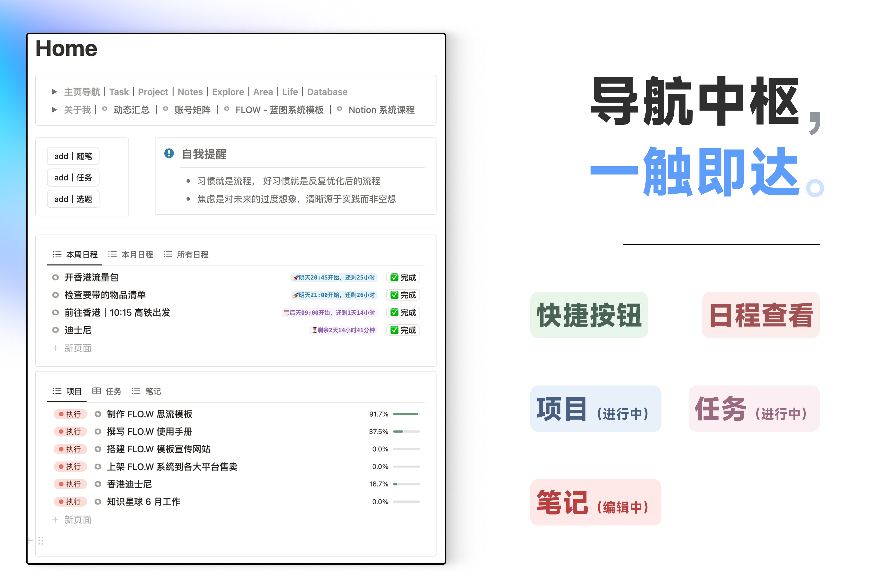889x588 pixels.
Task: Click the page icon beside 香港迪士尼
Action: [98, 484]
